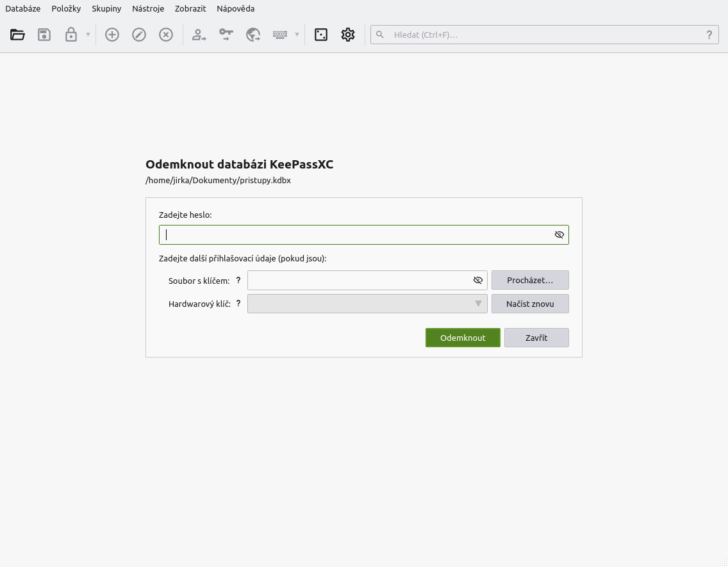
Task: Open the password generator dice icon
Action: coord(320,35)
